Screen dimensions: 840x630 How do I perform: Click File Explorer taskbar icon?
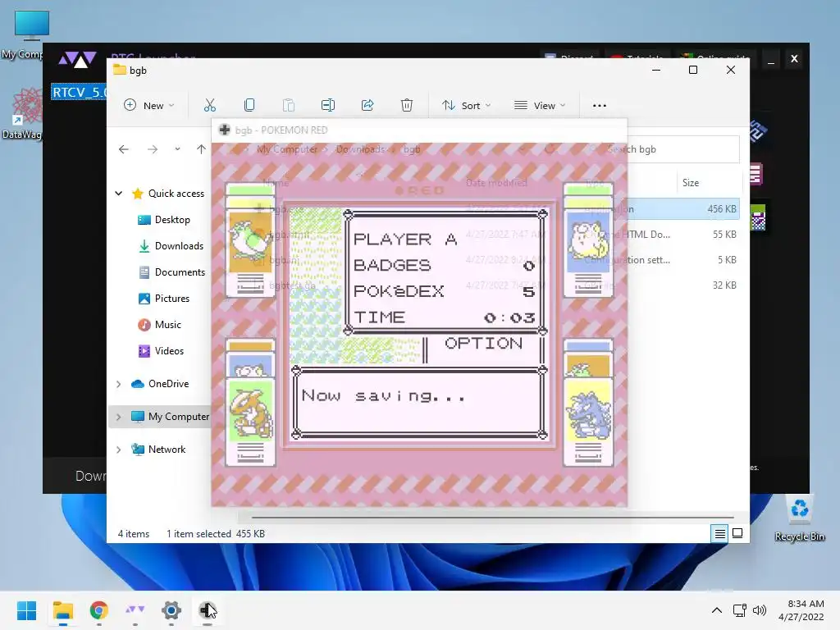click(63, 610)
